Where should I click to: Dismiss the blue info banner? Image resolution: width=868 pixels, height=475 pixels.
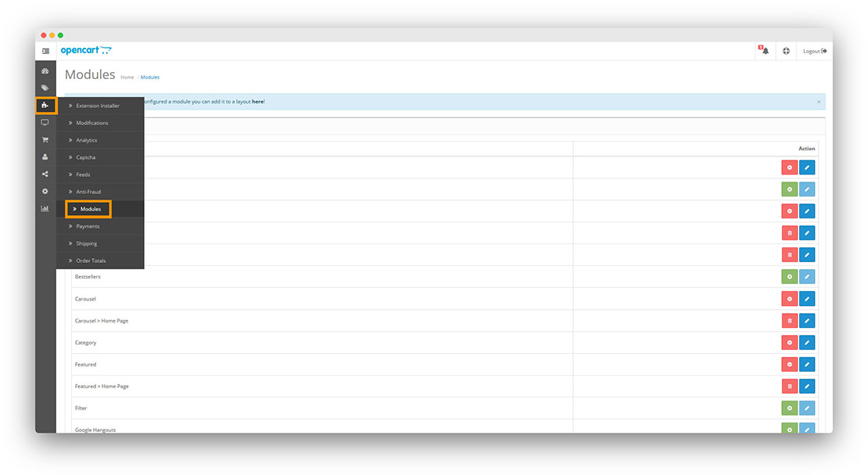(x=819, y=102)
